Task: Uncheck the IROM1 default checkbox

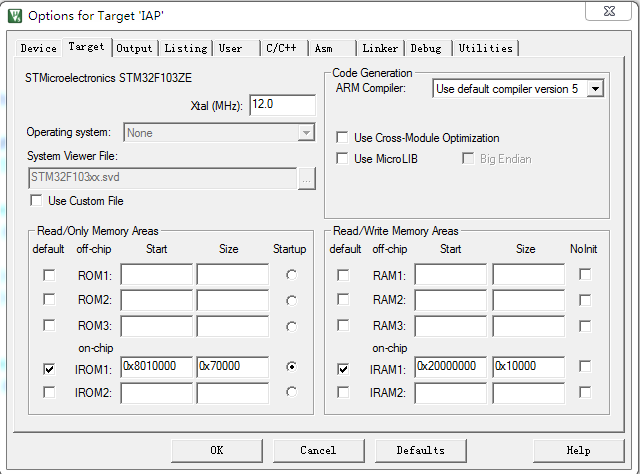Action: 49,369
